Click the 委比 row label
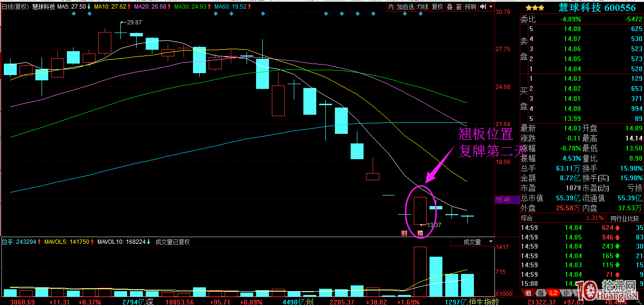This screenshot has width=644, height=305. (x=528, y=20)
